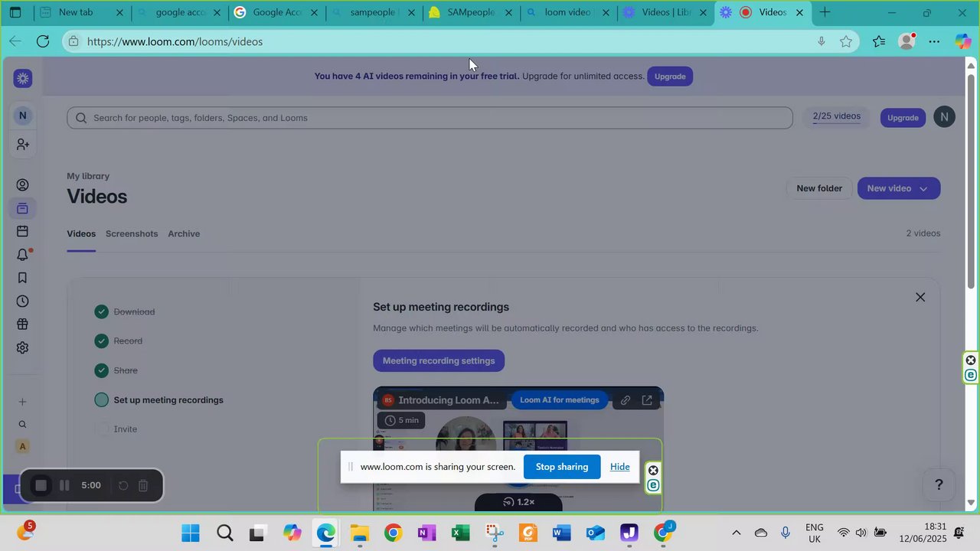Click the read aloud microphone in the address bar
Screen dimensions: 980x551
[x=822, y=41]
